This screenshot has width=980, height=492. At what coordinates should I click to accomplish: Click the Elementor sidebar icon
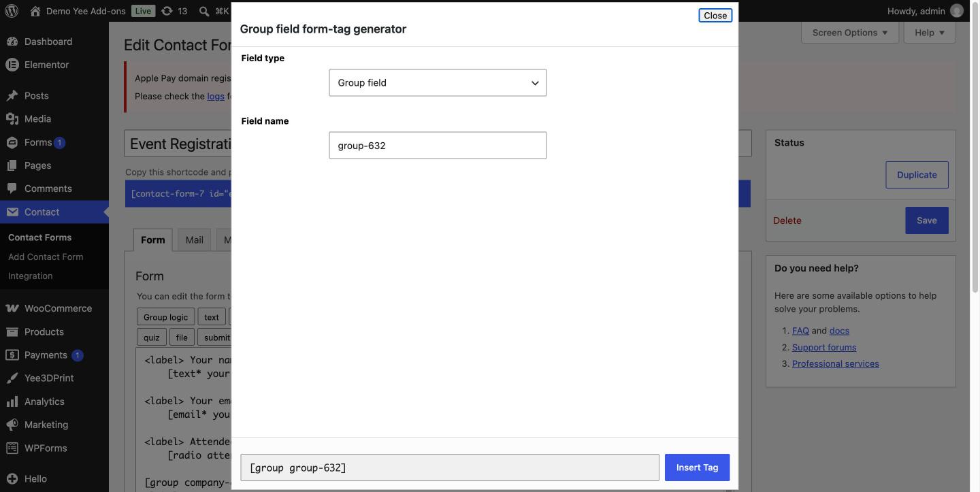(12, 65)
